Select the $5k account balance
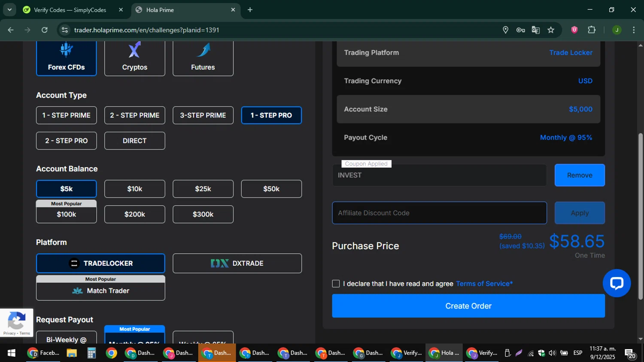This screenshot has width=644, height=362. 67,189
